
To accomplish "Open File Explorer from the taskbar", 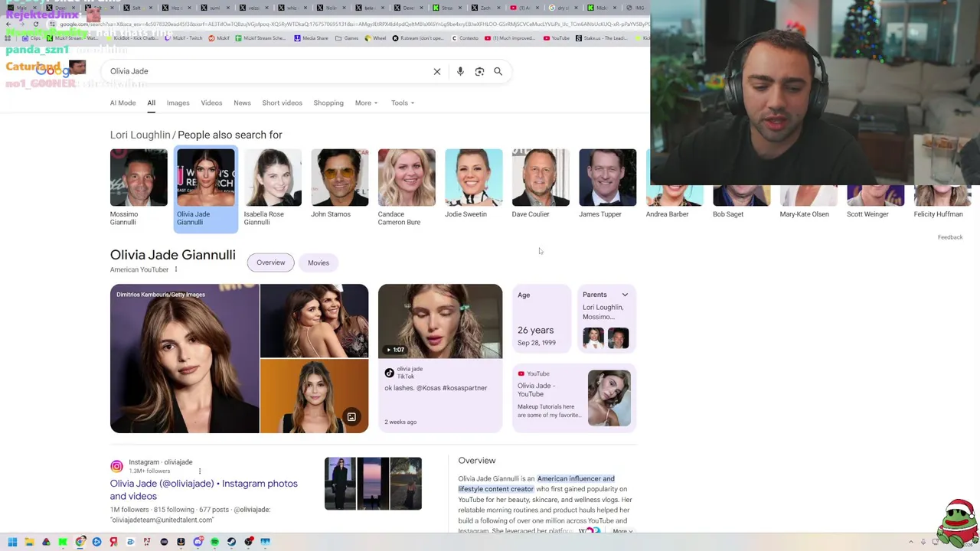I will tap(29, 542).
